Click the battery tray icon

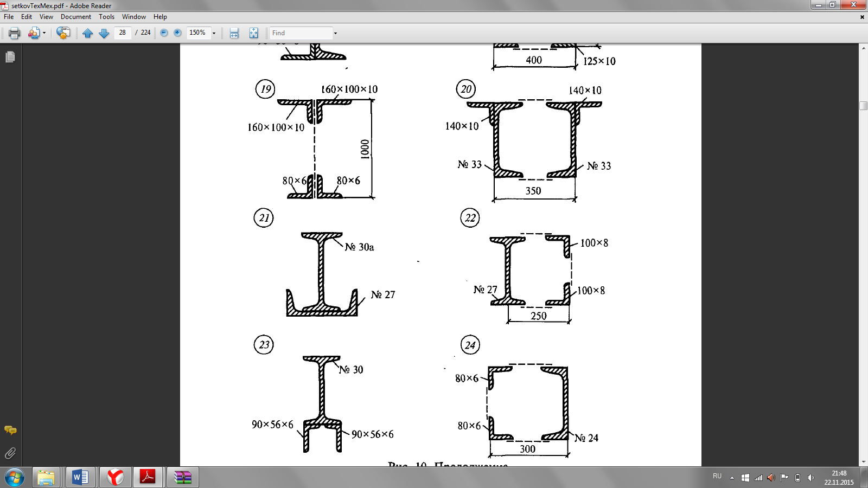coord(797,478)
